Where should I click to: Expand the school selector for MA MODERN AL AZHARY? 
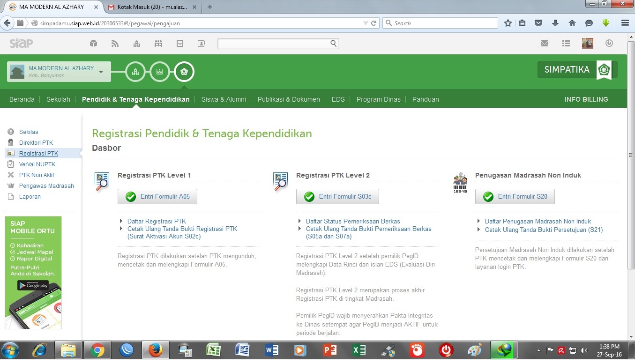click(x=101, y=71)
